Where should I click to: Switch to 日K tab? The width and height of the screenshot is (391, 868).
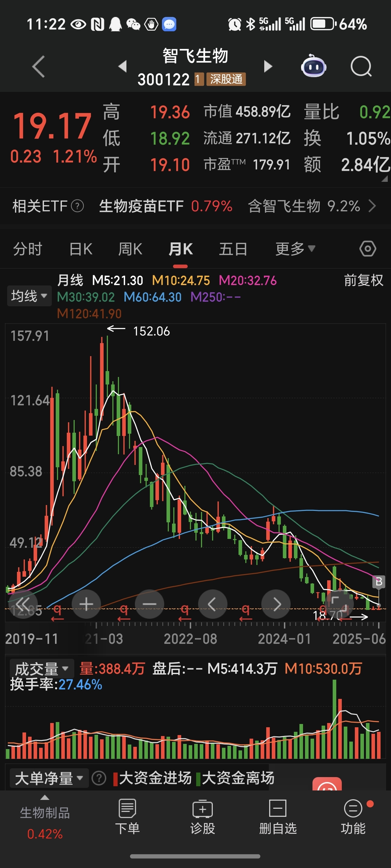pos(81,249)
